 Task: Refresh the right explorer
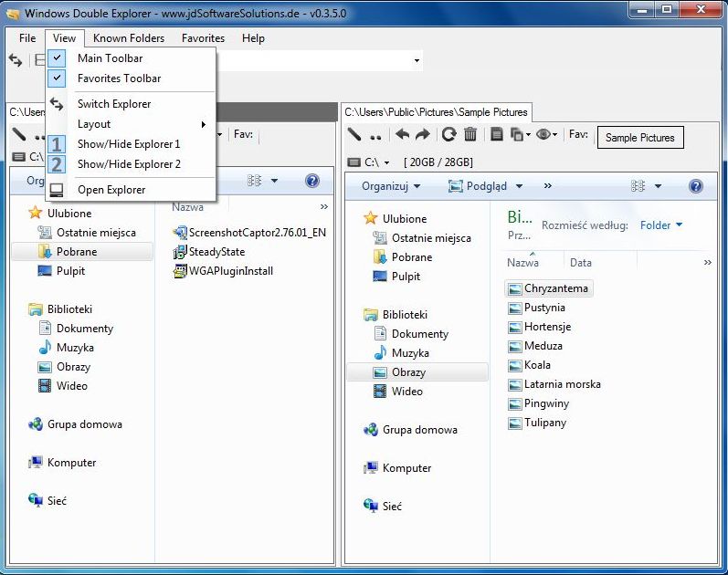pyautogui.click(x=449, y=134)
